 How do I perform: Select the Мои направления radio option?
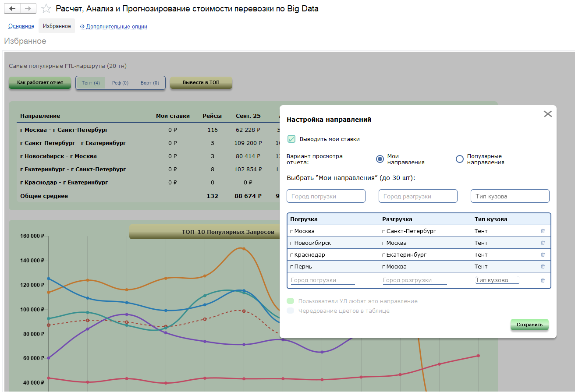pyautogui.click(x=380, y=159)
